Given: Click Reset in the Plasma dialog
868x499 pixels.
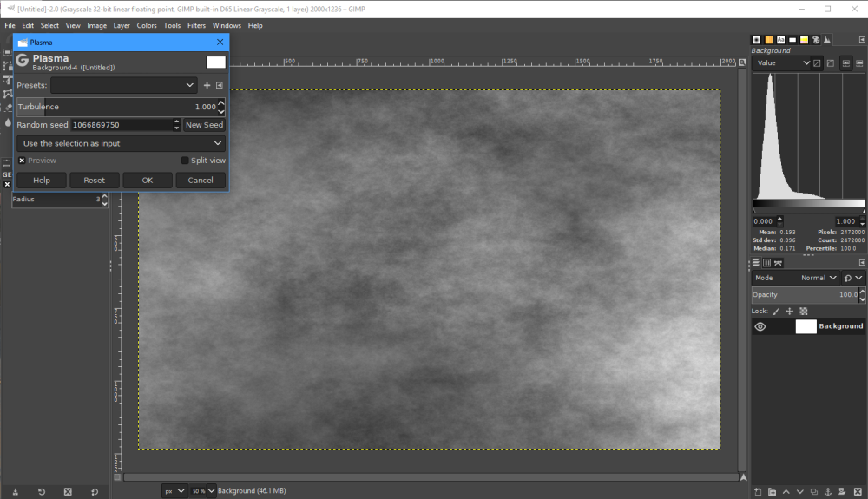Looking at the screenshot, I should click(x=94, y=181).
